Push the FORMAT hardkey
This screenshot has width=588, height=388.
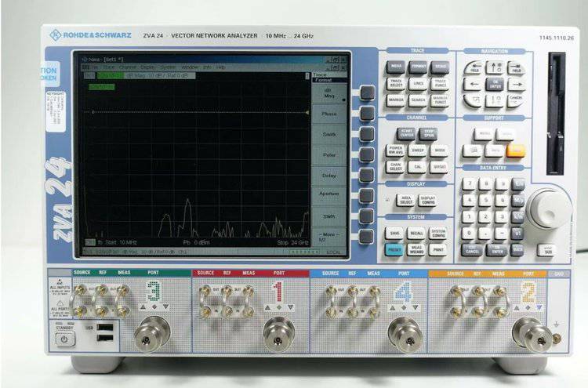[x=419, y=67]
